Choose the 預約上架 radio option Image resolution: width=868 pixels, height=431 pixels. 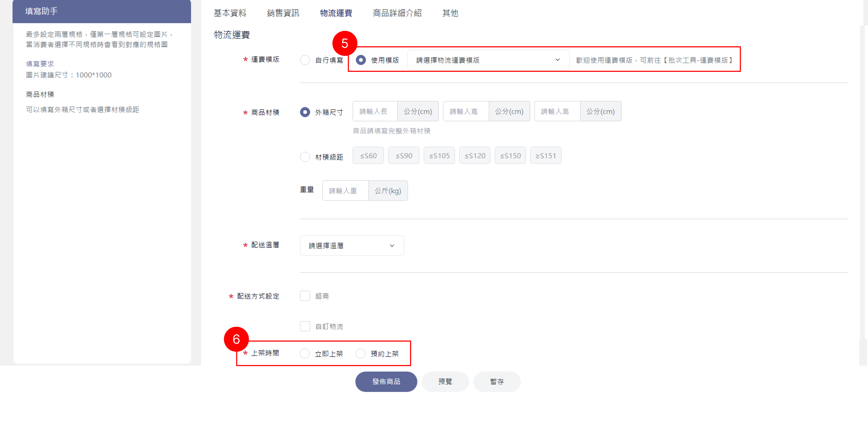(x=361, y=353)
